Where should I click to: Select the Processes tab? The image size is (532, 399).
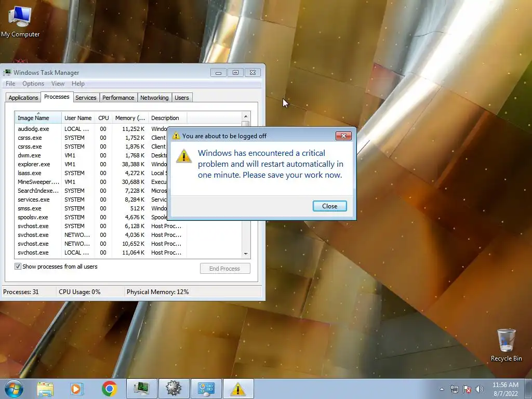57,97
